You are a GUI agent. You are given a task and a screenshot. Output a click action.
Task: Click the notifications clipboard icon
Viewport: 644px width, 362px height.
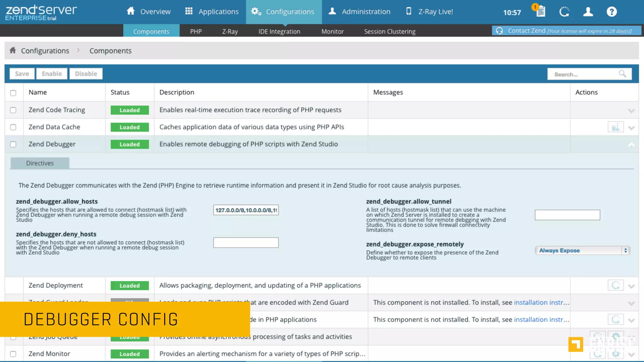click(540, 12)
